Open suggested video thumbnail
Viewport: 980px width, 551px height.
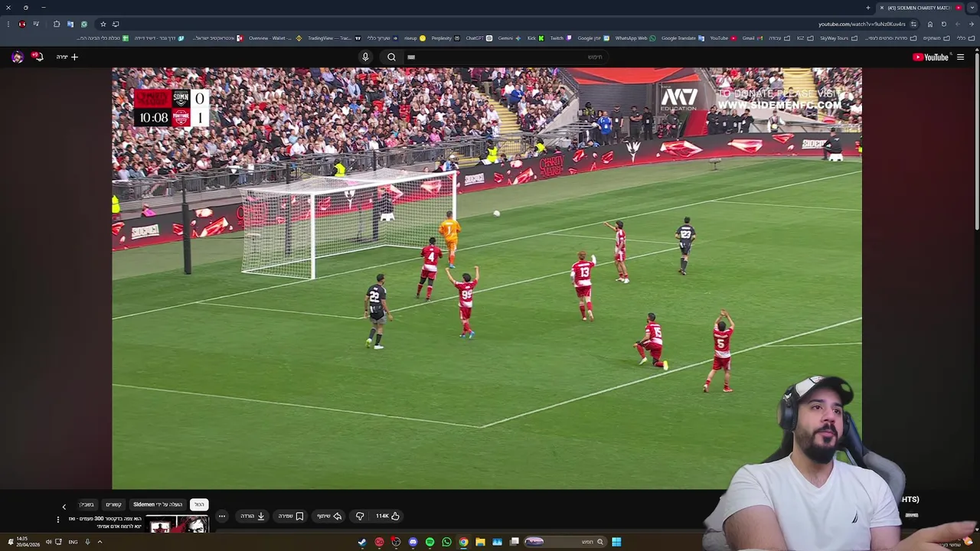pos(177,524)
